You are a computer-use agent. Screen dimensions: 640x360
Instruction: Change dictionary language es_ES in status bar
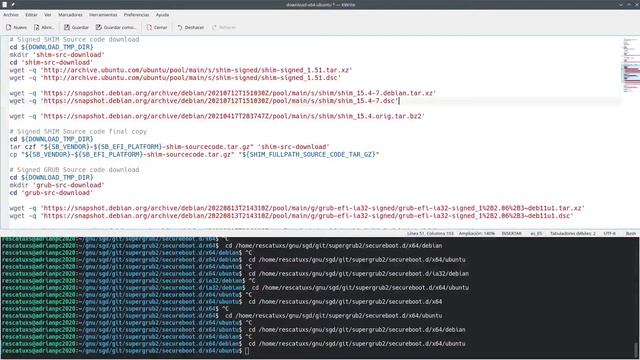[x=536, y=233]
